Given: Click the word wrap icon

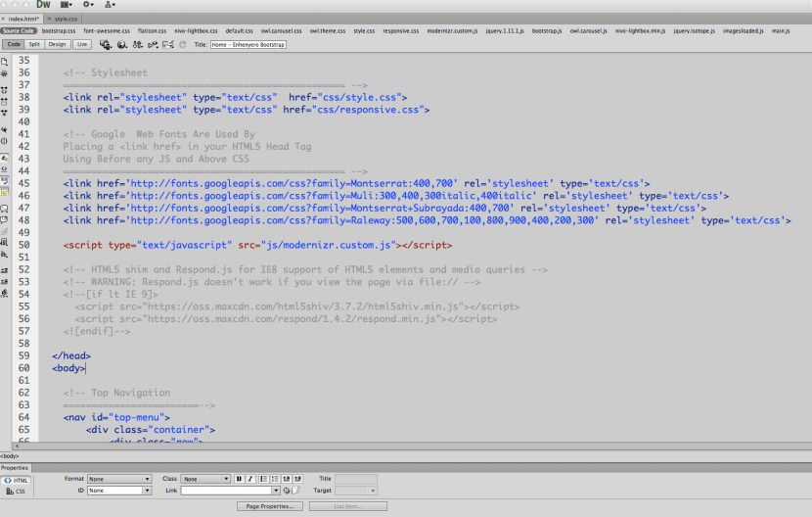Looking at the screenshot, I should [x=4, y=181].
